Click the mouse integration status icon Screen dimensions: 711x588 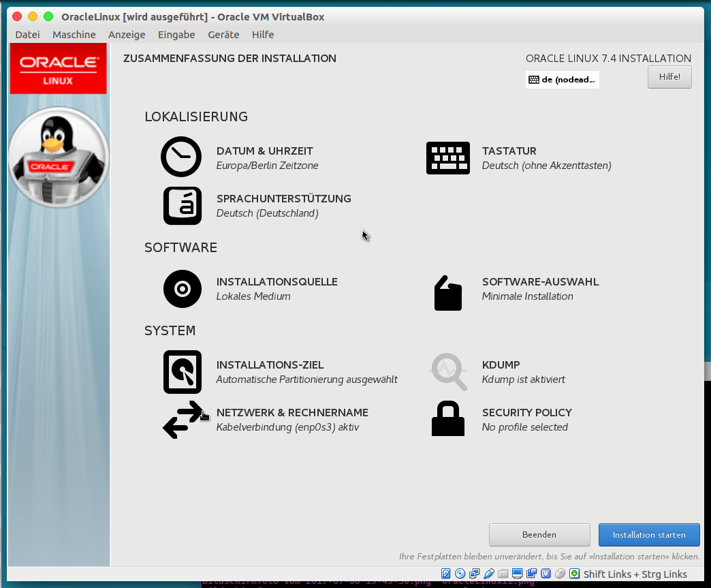(560, 573)
